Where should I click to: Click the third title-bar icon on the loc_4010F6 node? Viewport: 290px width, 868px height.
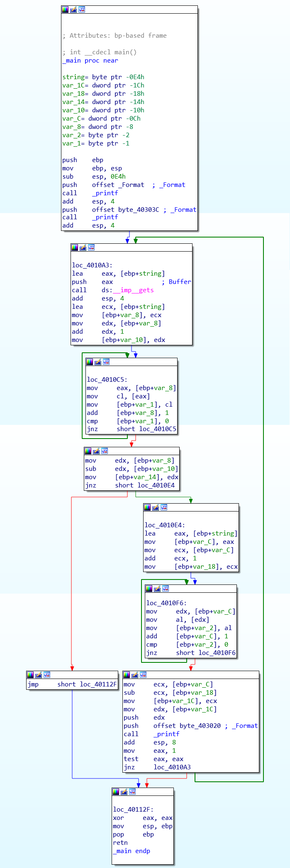pyautogui.click(x=166, y=589)
